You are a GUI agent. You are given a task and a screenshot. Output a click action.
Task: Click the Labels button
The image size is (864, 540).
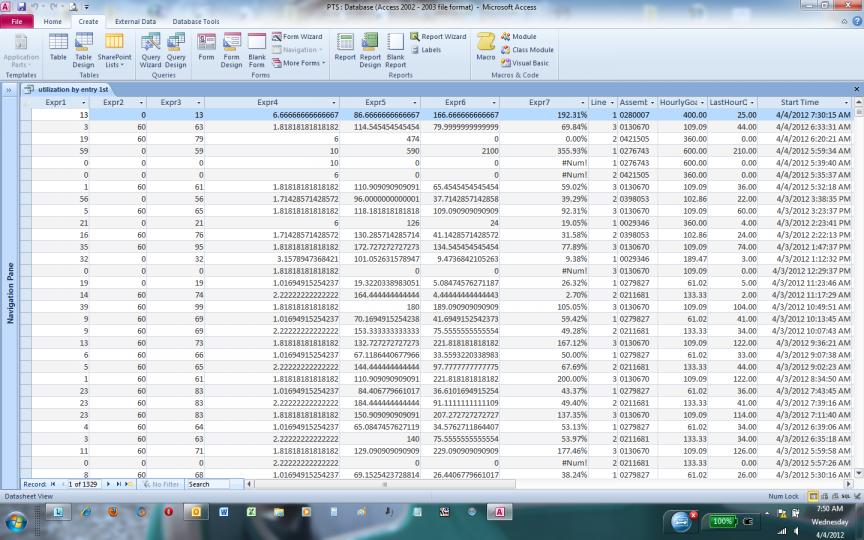425,50
